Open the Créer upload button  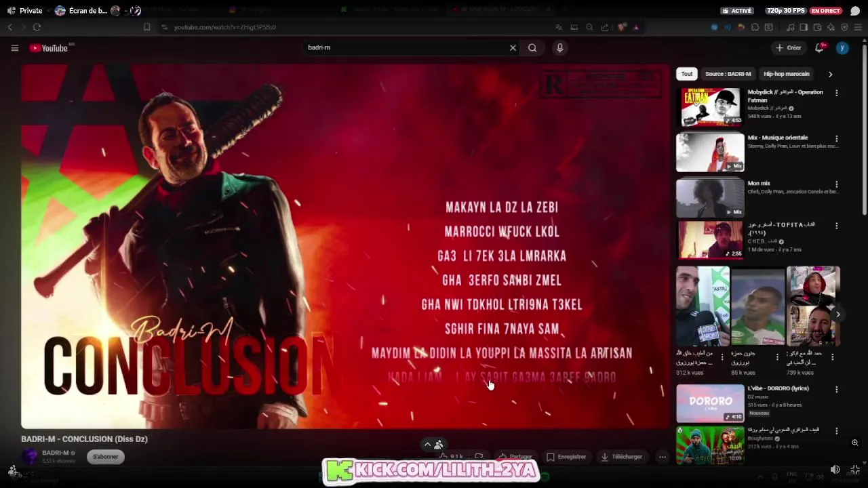(x=789, y=47)
